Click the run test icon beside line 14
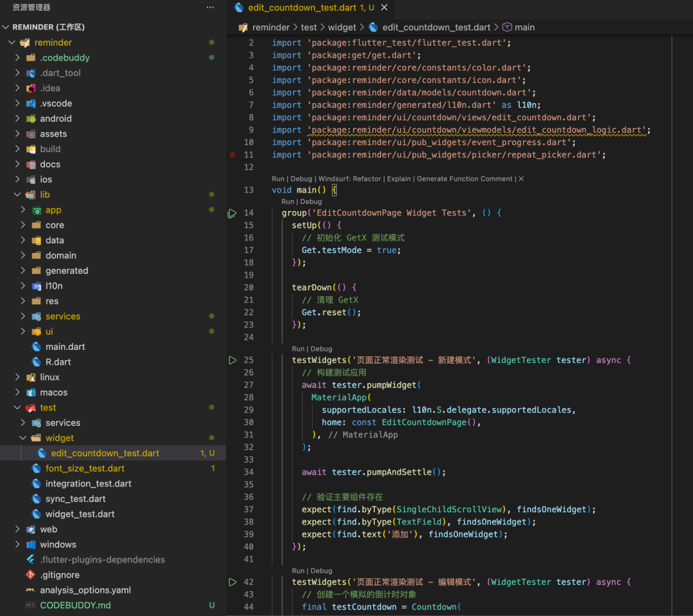693x616 pixels. (x=232, y=213)
